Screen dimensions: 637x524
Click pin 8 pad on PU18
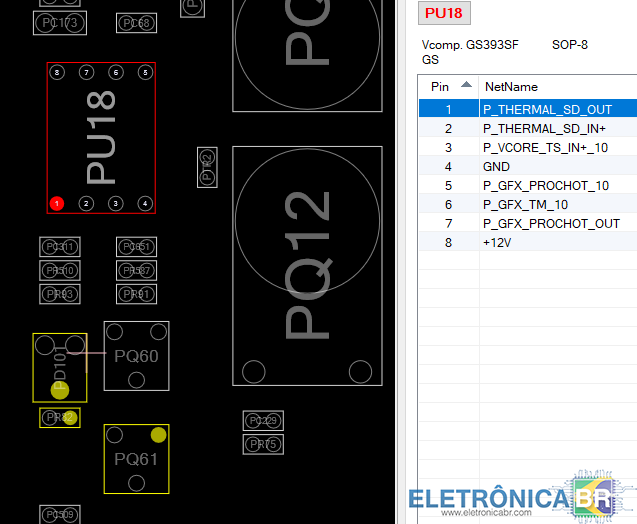click(57, 73)
